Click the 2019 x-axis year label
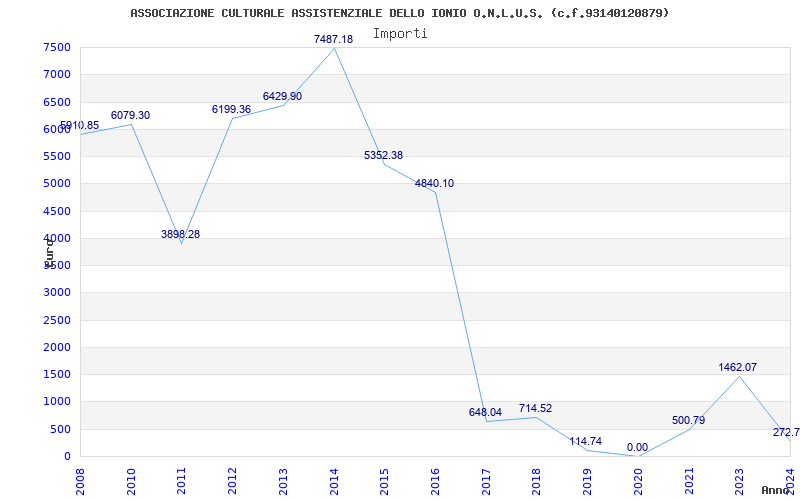The image size is (800, 500). (x=587, y=481)
